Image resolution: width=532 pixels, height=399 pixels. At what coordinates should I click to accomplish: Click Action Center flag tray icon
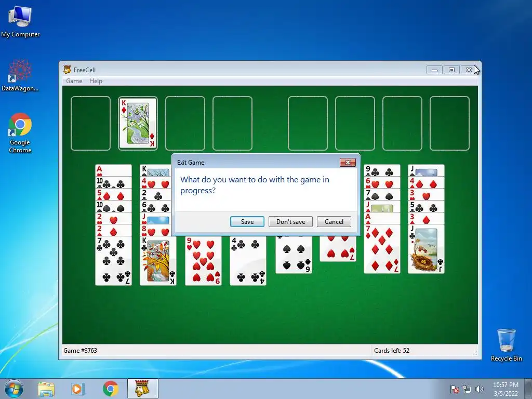coord(454,389)
